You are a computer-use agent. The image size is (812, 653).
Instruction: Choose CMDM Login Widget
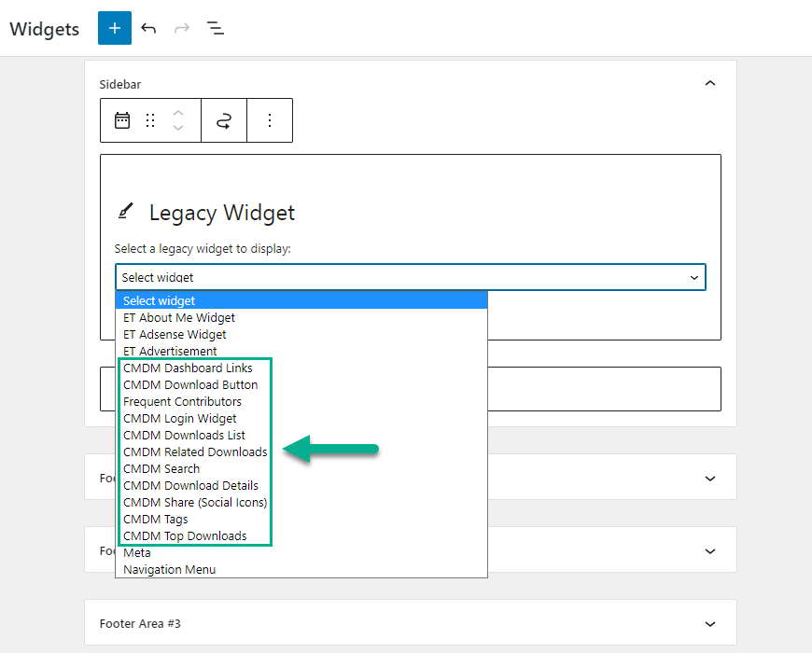coord(301,419)
